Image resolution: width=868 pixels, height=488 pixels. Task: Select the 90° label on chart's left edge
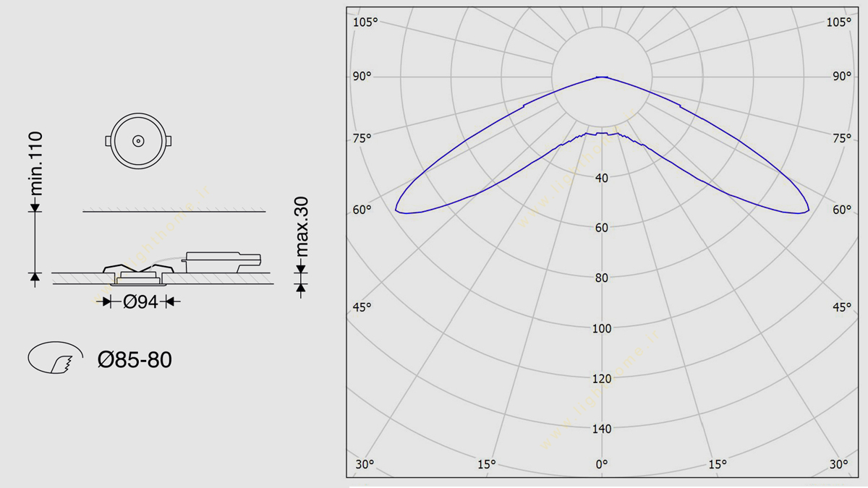pos(362,76)
